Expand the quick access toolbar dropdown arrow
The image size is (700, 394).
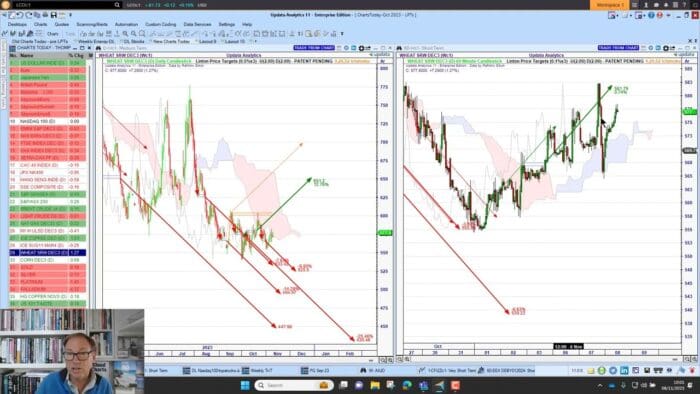click(71, 15)
